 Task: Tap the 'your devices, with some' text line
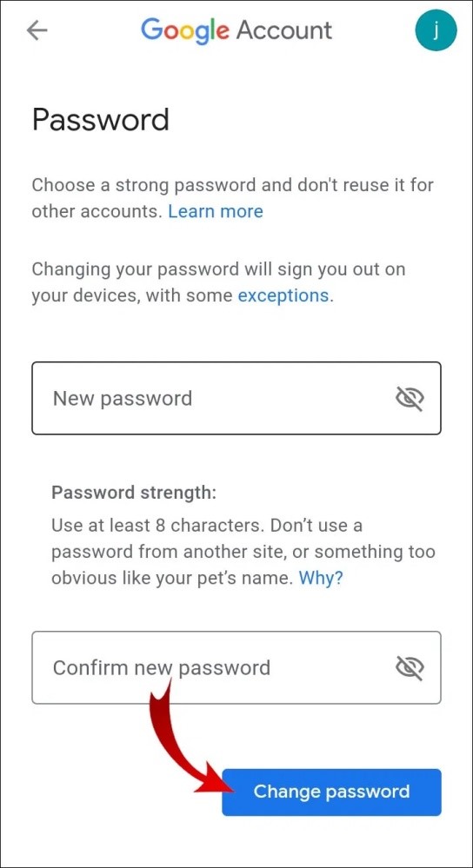coord(132,295)
